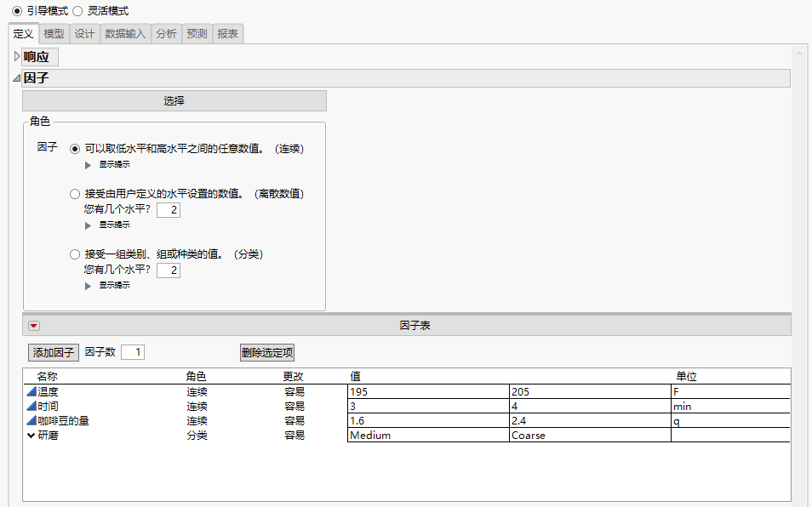The image size is (812, 507).
Task: Select the 离散数值 factor role option
Action: tap(75, 193)
